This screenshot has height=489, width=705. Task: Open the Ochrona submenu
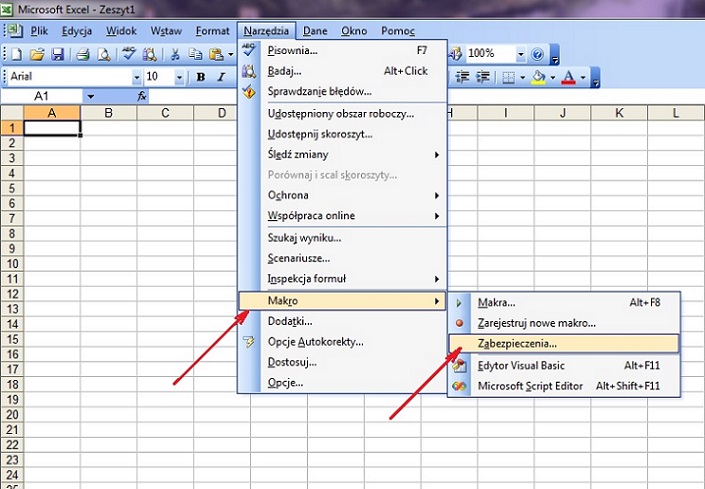tap(342, 196)
